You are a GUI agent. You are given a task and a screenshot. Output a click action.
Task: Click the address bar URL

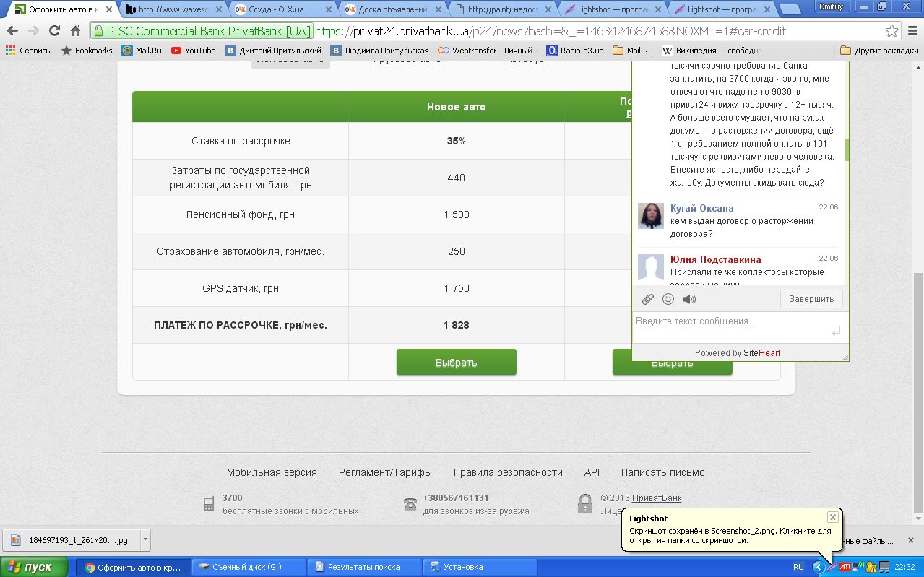tap(550, 32)
